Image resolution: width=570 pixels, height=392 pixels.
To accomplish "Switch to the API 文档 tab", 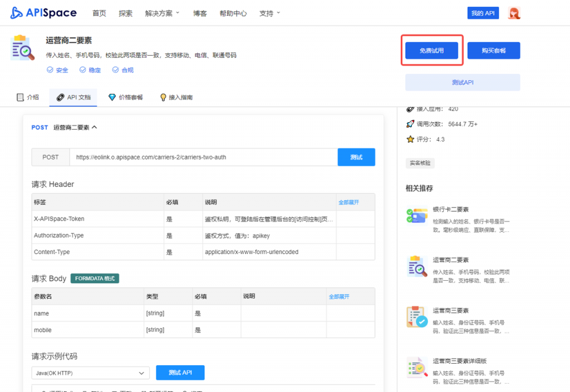I will tap(73, 97).
